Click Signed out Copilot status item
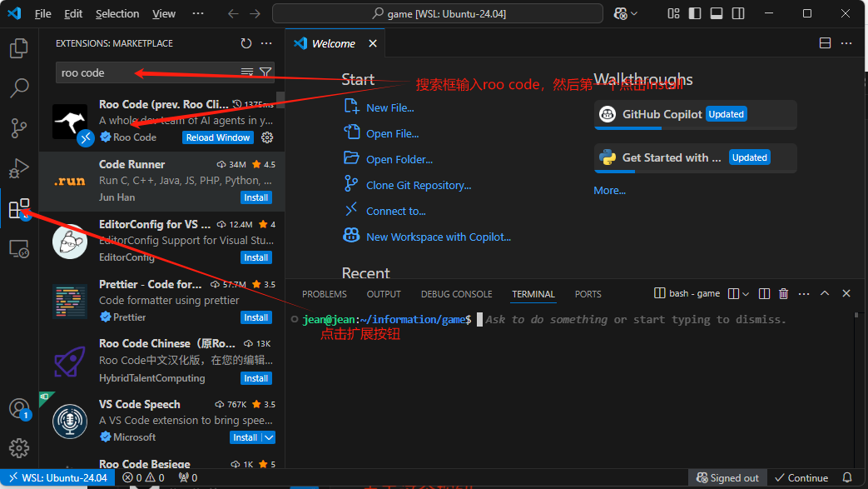 pyautogui.click(x=727, y=478)
